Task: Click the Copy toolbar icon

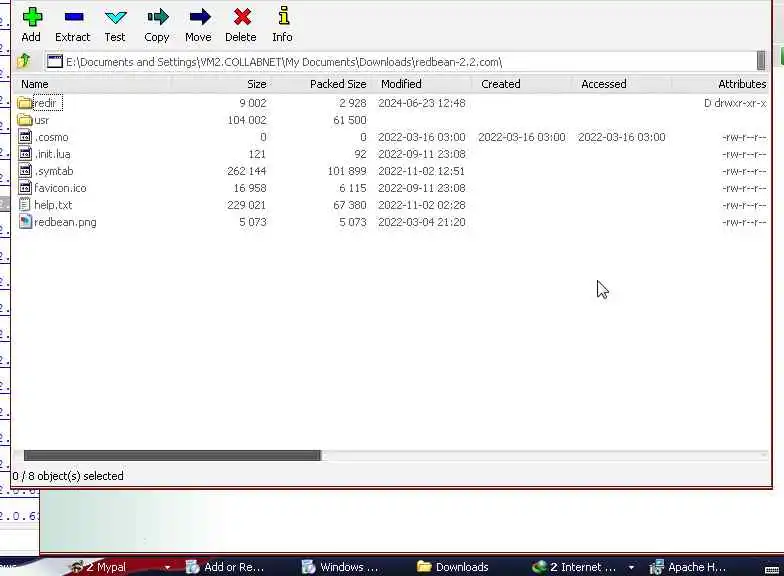Action: click(x=158, y=18)
